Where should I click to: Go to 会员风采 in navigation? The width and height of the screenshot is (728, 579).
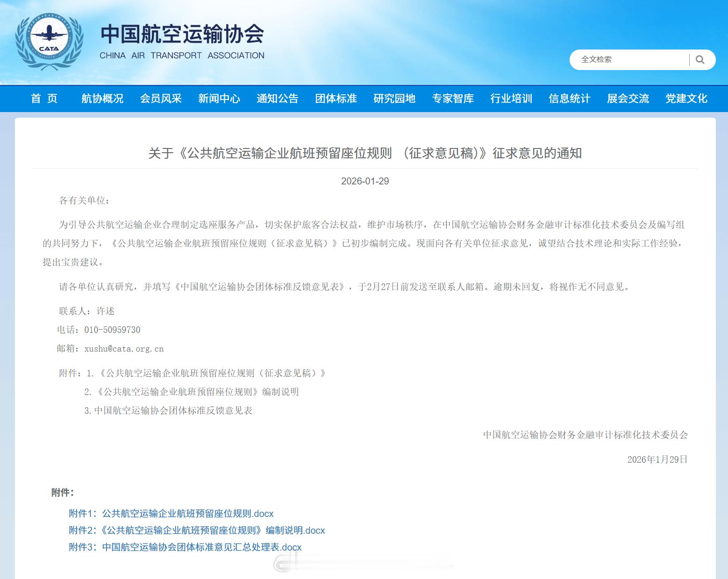161,99
